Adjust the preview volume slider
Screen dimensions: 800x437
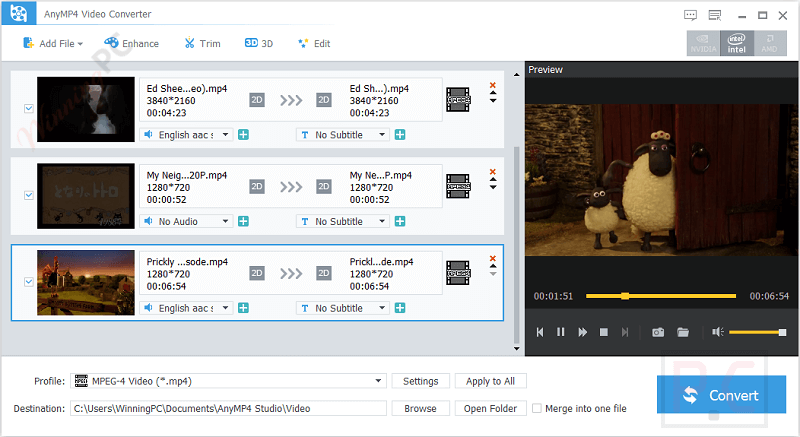pos(758,332)
